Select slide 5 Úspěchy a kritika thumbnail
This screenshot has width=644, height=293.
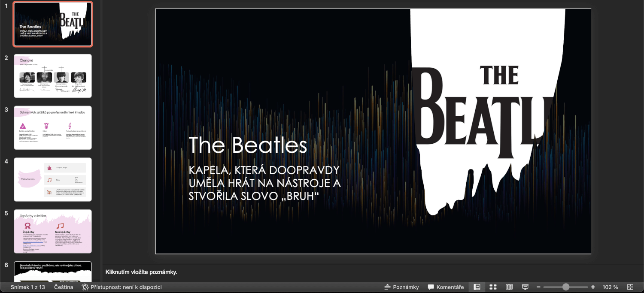53,231
